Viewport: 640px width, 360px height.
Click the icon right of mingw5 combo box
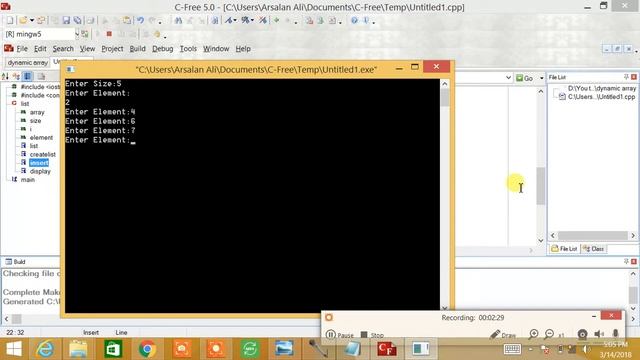pyautogui.click(x=85, y=34)
